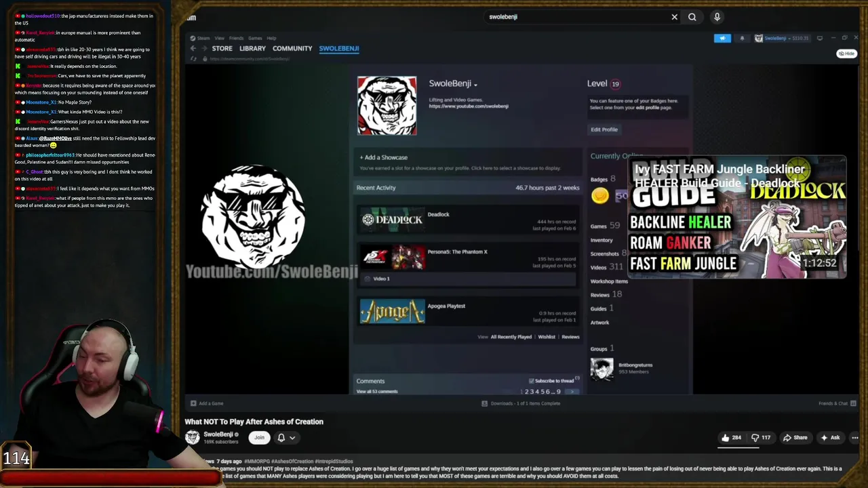Open Steam Downloads status
Screen dimensions: 868x488
521,403
